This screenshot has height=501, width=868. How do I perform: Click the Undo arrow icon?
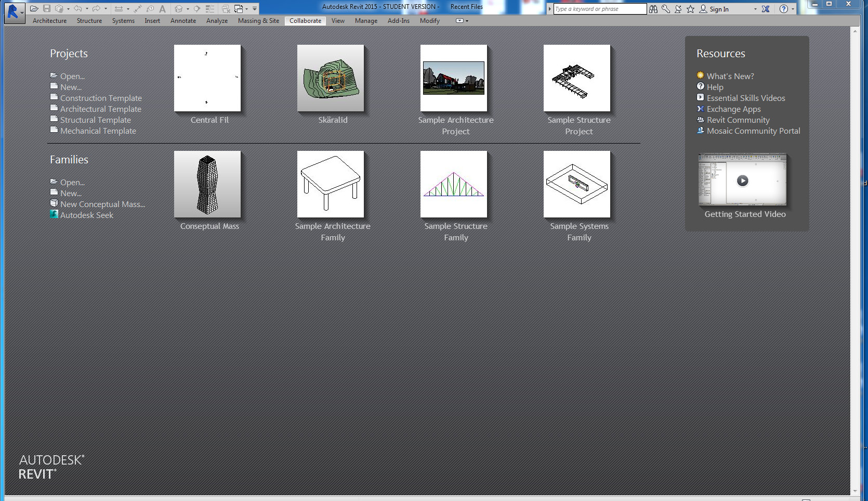(78, 9)
